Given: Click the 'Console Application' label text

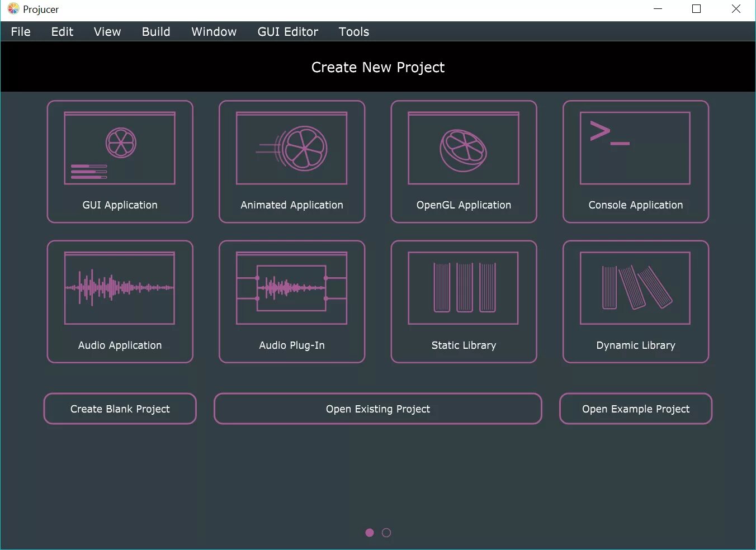Looking at the screenshot, I should (636, 205).
